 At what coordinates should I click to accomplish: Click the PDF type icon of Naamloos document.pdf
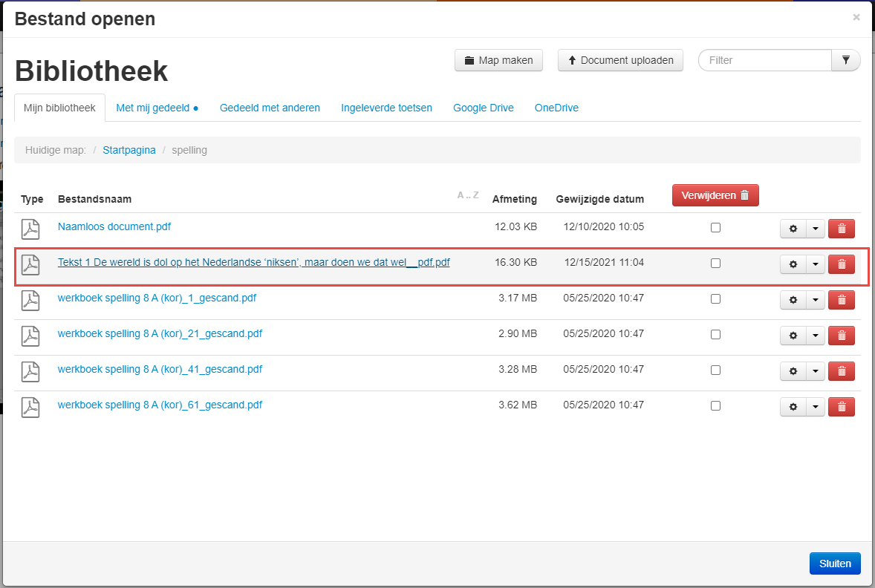(30, 229)
